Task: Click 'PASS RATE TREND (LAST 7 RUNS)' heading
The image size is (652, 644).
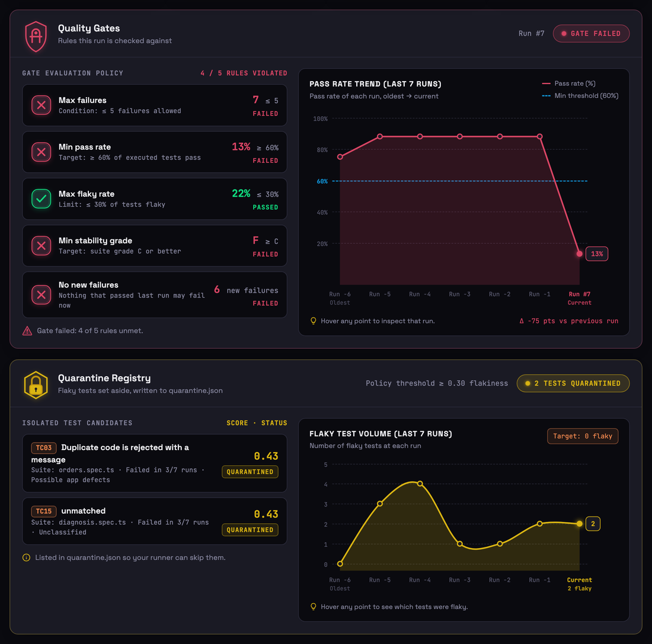Action: pyautogui.click(x=375, y=84)
